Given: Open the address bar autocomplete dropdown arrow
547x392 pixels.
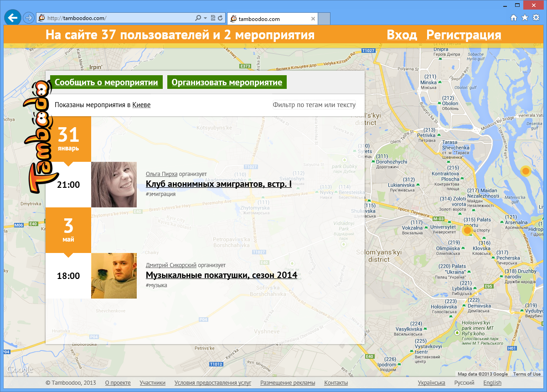Looking at the screenshot, I should click(x=206, y=18).
